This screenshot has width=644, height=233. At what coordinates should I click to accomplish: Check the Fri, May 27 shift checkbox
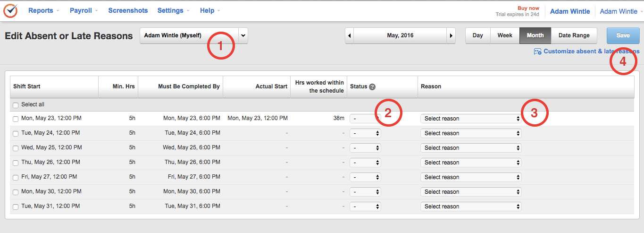tap(16, 178)
